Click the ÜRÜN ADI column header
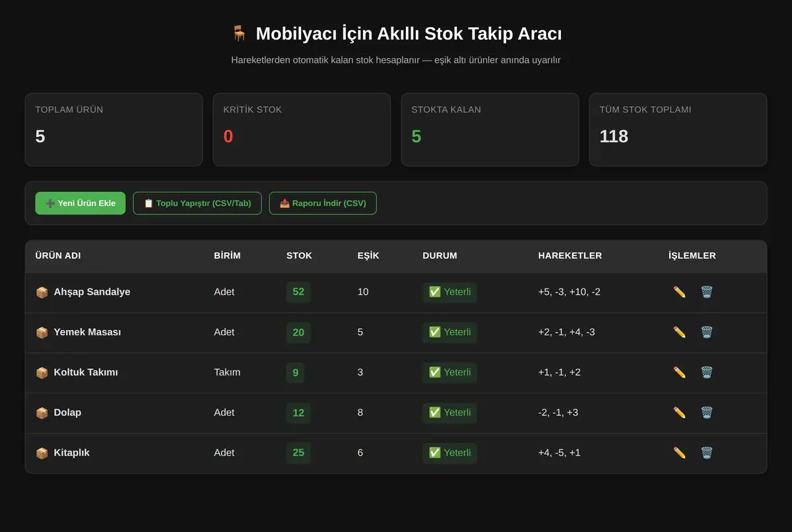Screen dimensions: 792x532 (58, 255)
